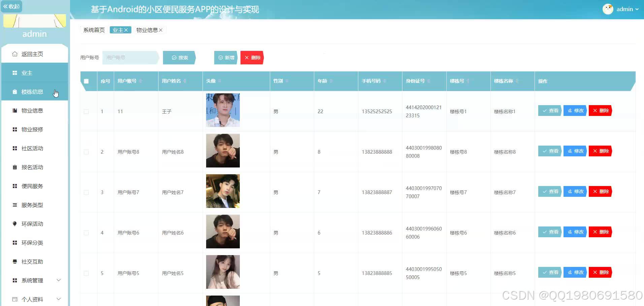
Task: Click the chat icon beside 社交互助
Action: click(14, 262)
